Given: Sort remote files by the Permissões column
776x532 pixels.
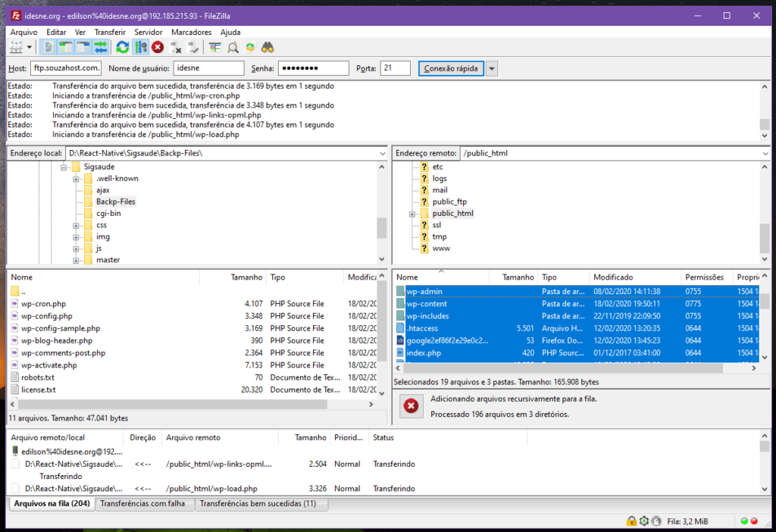Looking at the screenshot, I should point(707,277).
